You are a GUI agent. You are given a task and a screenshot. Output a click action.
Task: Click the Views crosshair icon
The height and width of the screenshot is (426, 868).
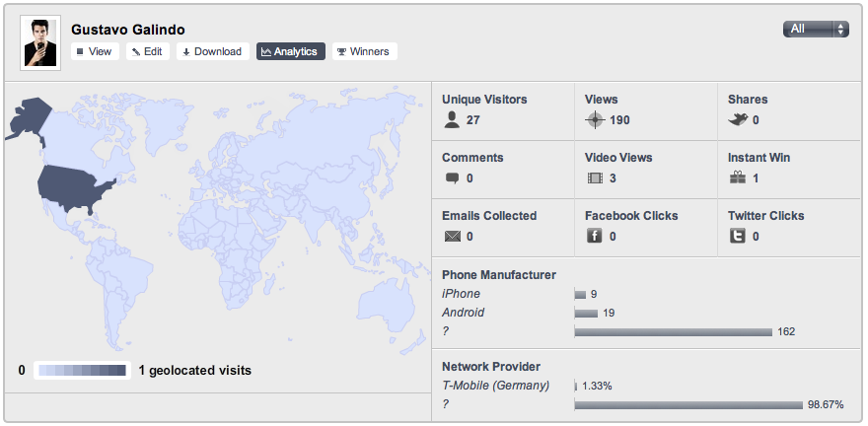click(595, 120)
